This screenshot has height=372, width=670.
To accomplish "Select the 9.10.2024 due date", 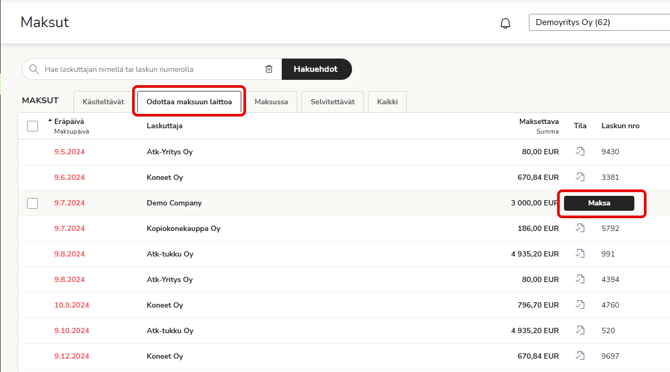I will point(71,331).
